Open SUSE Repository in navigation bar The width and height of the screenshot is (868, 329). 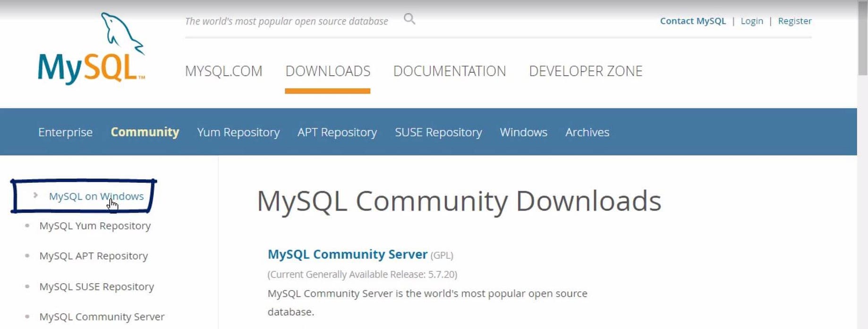pos(438,132)
